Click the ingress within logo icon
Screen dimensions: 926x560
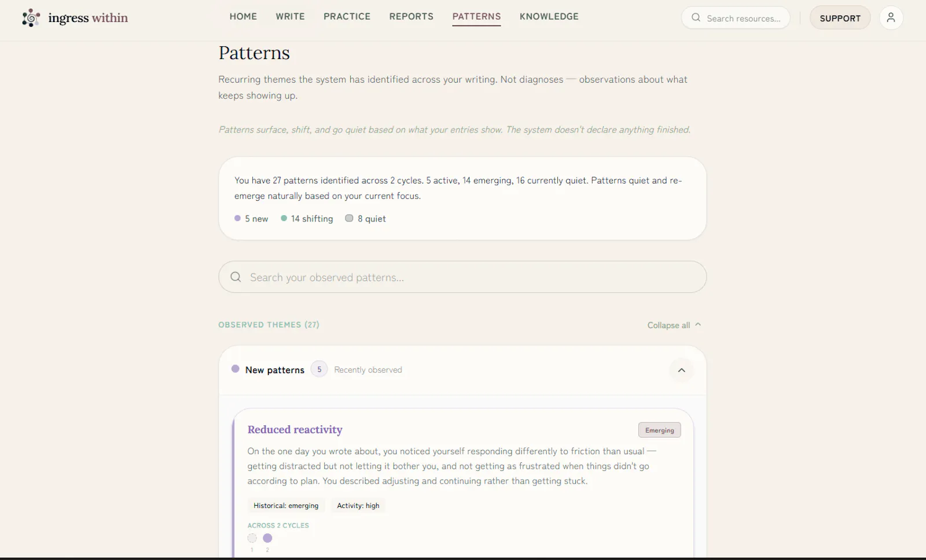coord(31,18)
